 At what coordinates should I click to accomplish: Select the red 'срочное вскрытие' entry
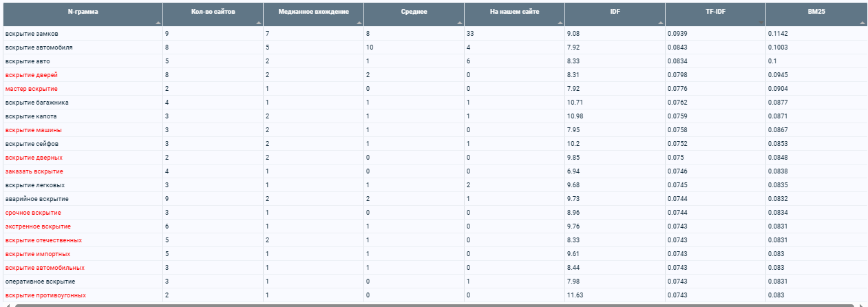[x=33, y=213]
